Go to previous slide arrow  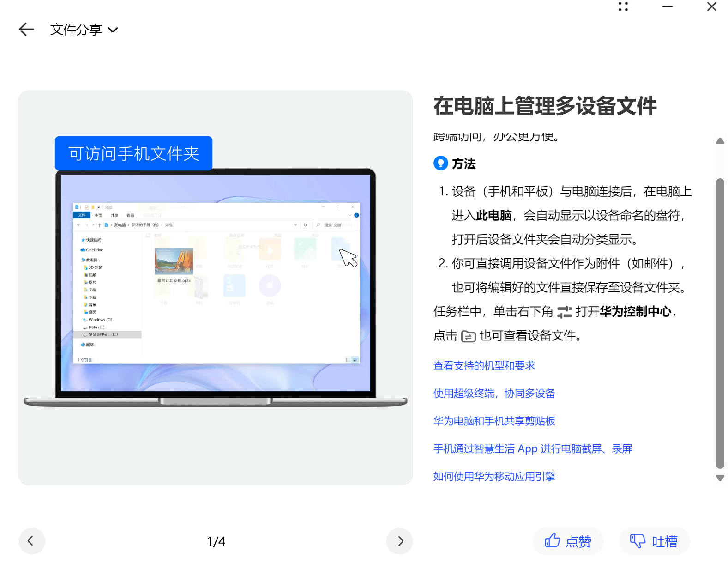pyautogui.click(x=32, y=541)
